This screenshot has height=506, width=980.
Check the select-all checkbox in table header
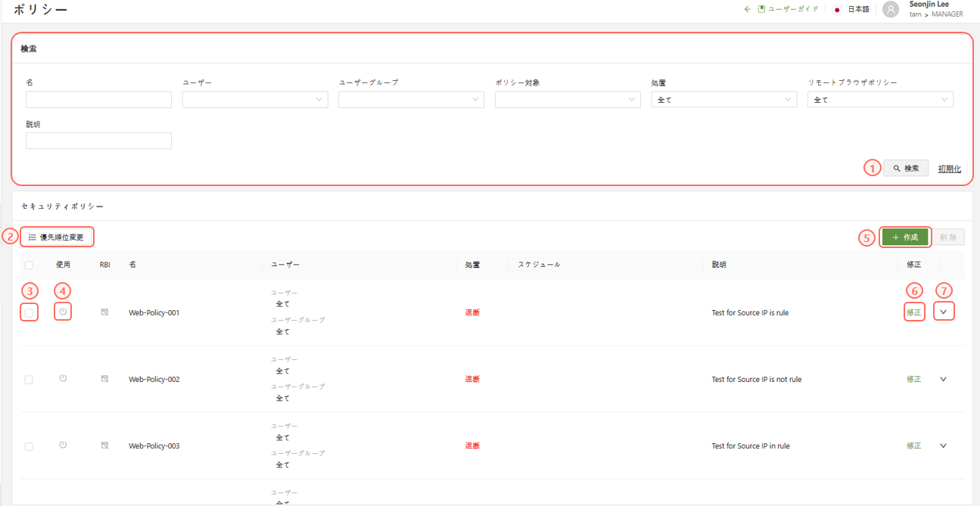29,265
